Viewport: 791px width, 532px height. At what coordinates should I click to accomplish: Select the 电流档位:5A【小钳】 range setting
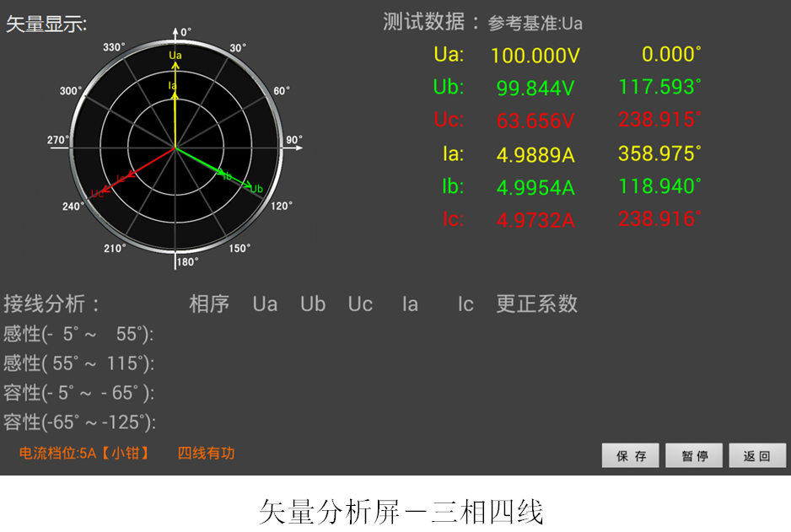click(x=84, y=454)
